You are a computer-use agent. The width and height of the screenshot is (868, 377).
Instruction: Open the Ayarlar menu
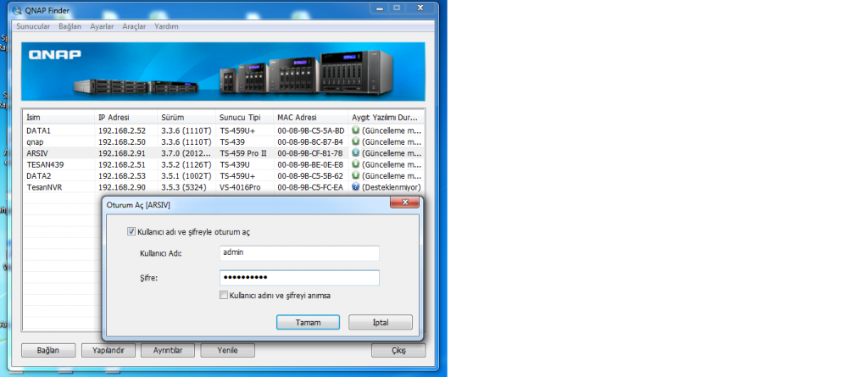click(x=102, y=26)
